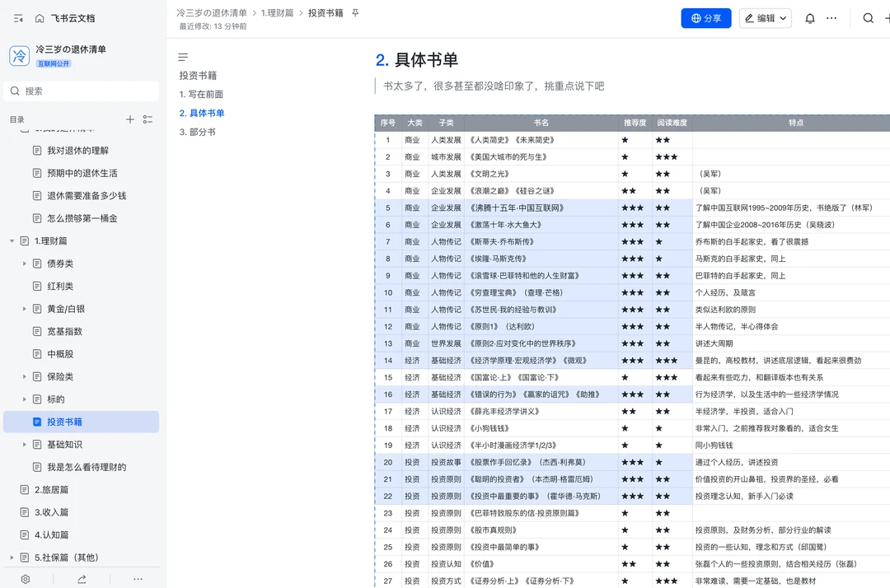Jump to 投资书籍 outline heading
890x588 pixels.
tap(198, 76)
